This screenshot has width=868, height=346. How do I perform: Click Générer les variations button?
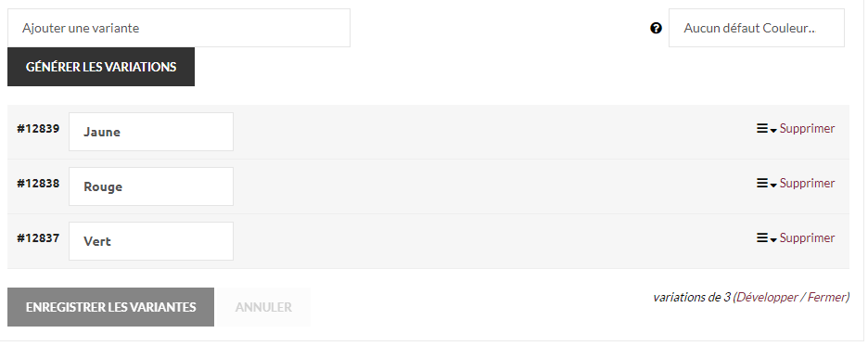click(x=101, y=67)
